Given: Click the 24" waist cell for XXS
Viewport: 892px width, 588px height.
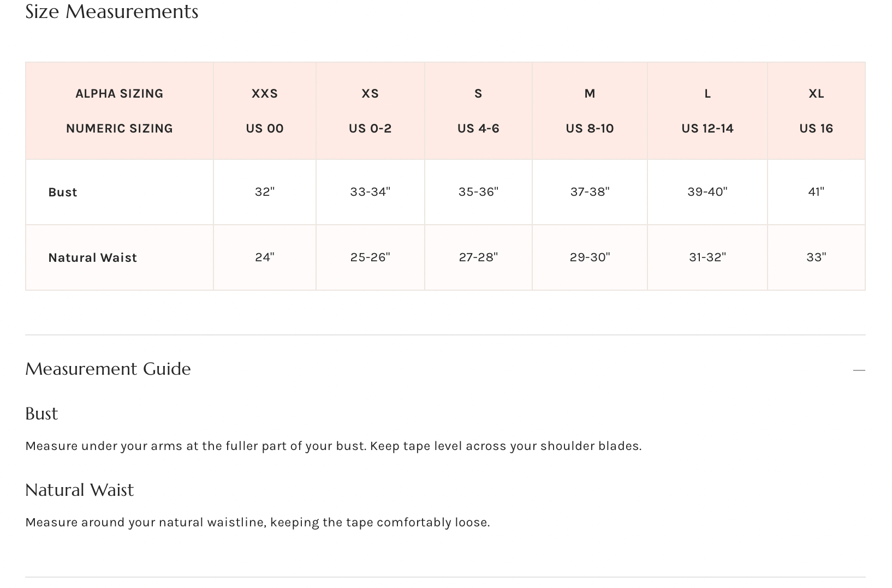Looking at the screenshot, I should pos(265,257).
